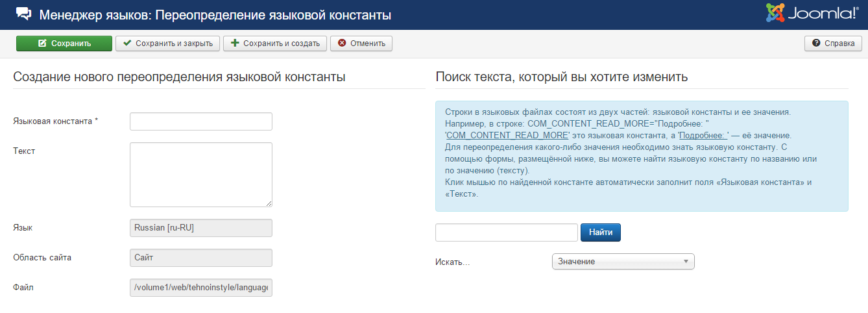Click heading Поиск текста, который вы хотите изменить

point(562,77)
